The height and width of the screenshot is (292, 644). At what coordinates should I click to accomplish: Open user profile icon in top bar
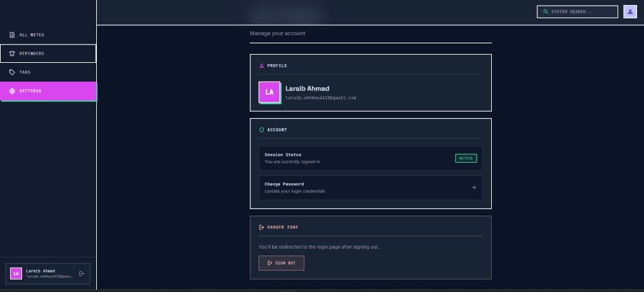click(630, 12)
